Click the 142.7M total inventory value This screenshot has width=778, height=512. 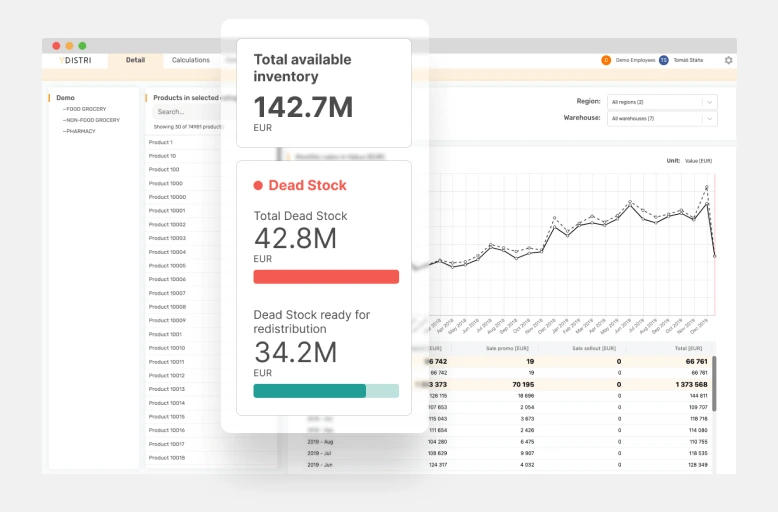(303, 107)
